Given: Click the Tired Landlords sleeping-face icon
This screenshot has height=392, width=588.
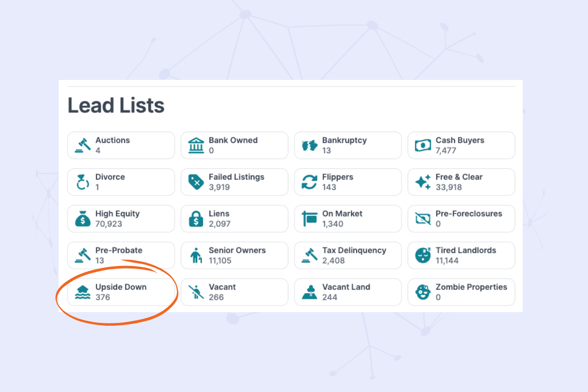Looking at the screenshot, I should pyautogui.click(x=423, y=255).
